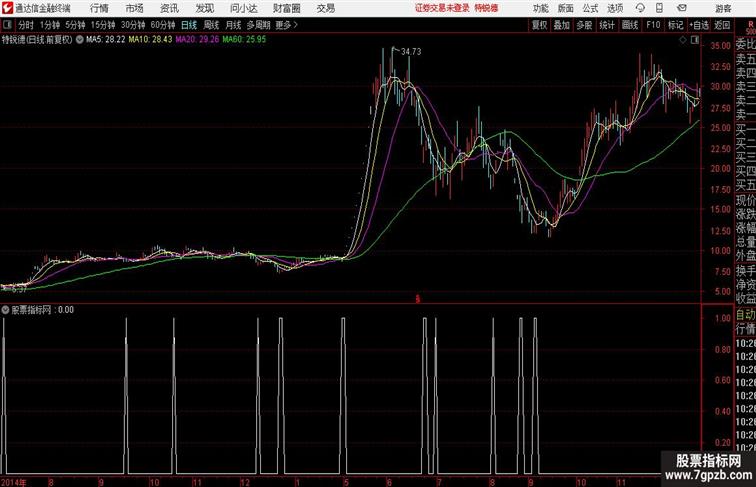
Task: Click the yellow MA10: 28.43 label
Action: click(150, 40)
